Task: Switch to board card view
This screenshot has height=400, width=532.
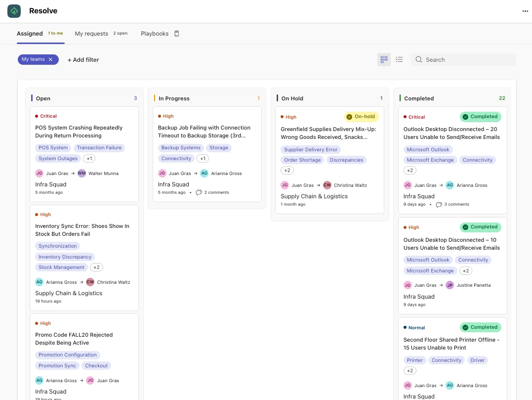Action: point(384,59)
